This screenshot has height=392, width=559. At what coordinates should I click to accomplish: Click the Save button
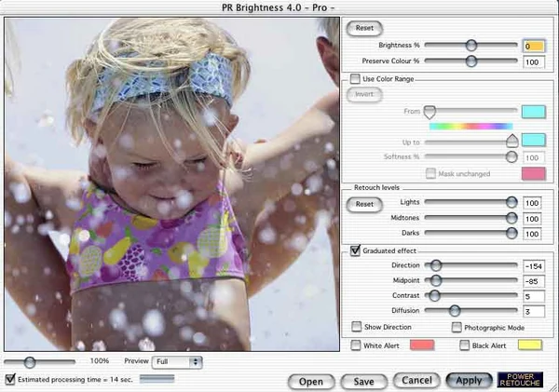tap(363, 382)
